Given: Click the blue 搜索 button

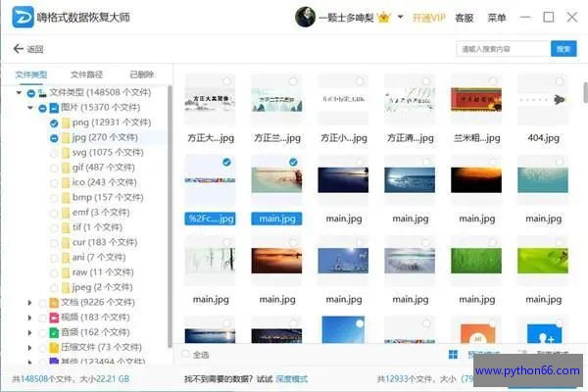Looking at the screenshot, I should point(563,49).
